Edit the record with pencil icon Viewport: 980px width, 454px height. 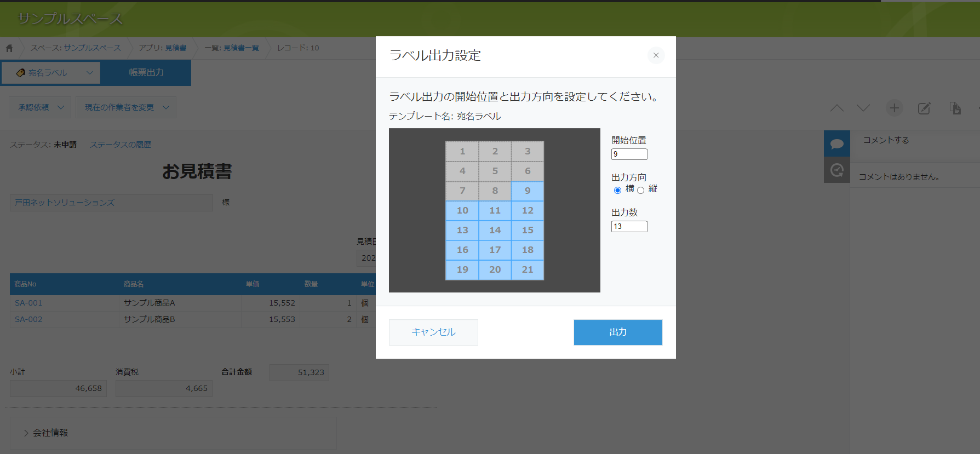924,108
